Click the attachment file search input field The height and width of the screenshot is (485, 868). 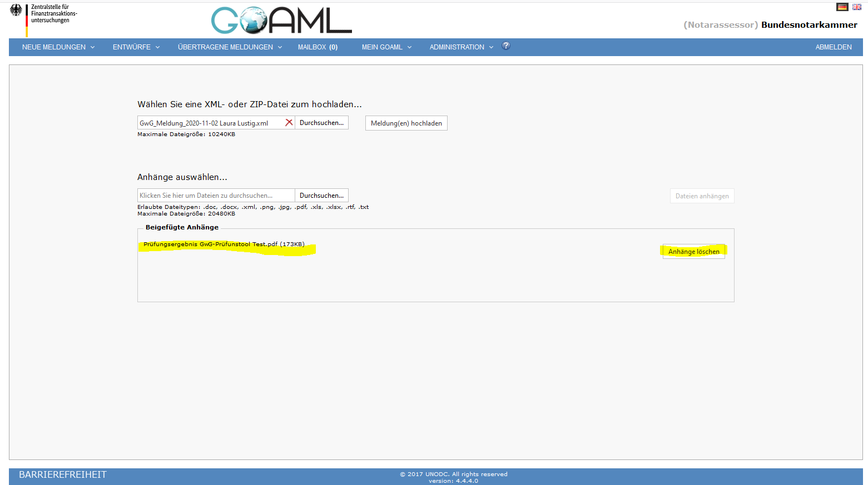tap(216, 196)
